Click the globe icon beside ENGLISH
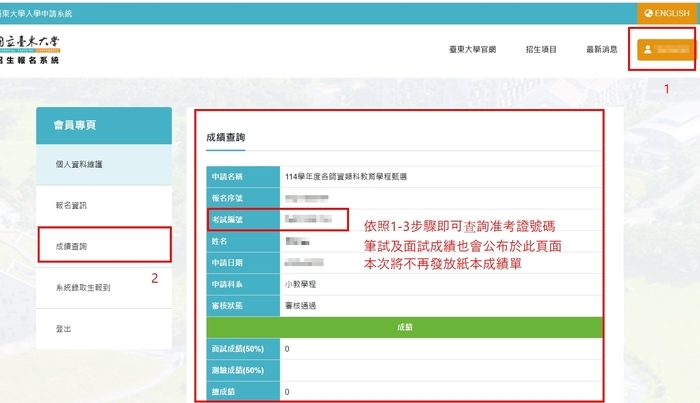Viewport: 700px width, 403px height. point(648,13)
